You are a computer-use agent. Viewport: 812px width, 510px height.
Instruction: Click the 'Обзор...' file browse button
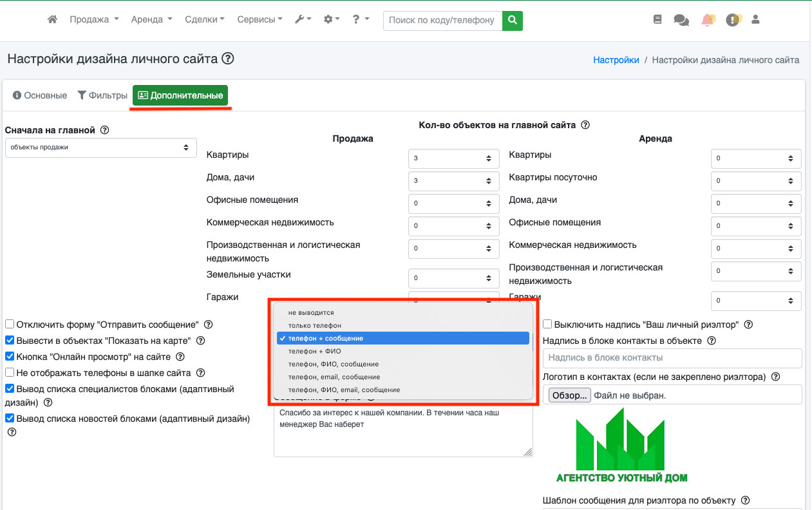tap(569, 395)
